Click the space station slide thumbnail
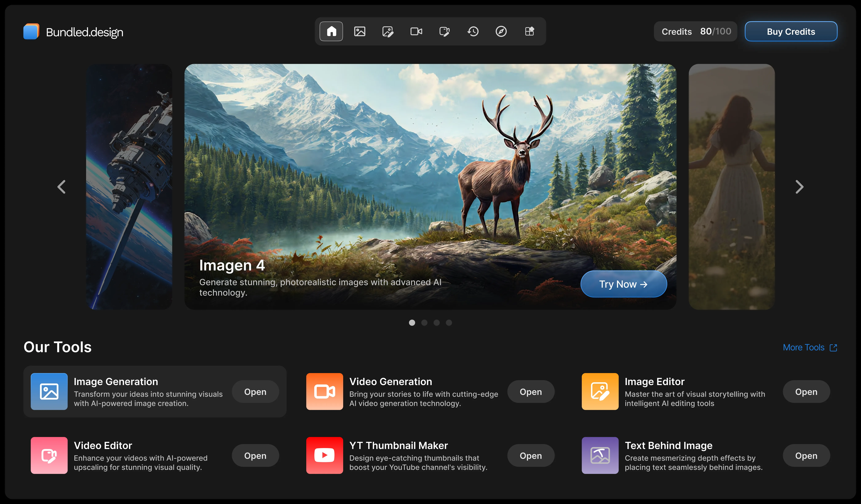861x504 pixels. click(x=129, y=187)
